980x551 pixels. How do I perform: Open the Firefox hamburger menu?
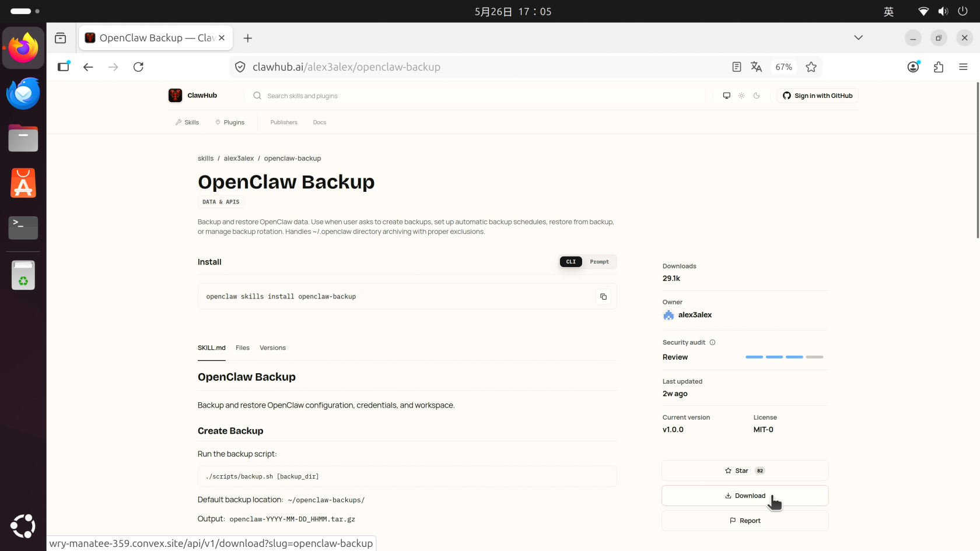click(x=963, y=67)
